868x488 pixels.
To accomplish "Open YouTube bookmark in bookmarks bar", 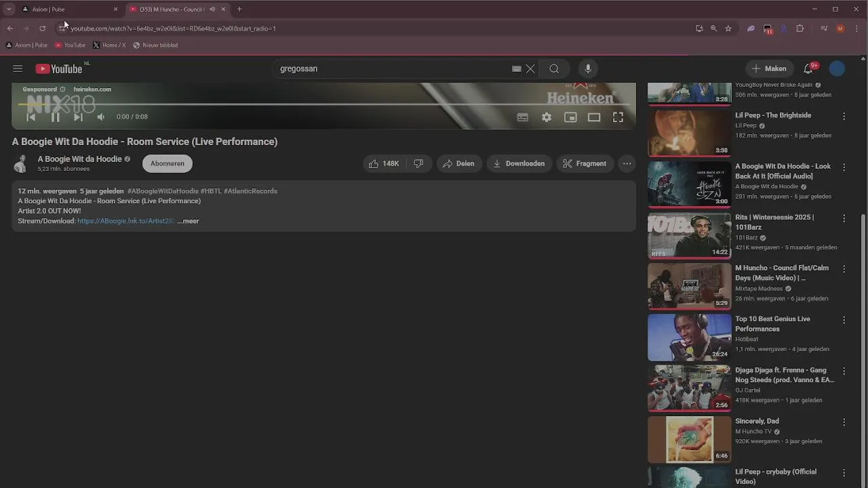I will coord(70,45).
